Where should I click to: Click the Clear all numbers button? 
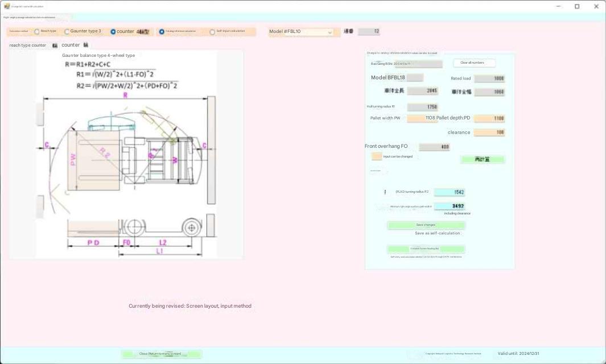tap(474, 63)
